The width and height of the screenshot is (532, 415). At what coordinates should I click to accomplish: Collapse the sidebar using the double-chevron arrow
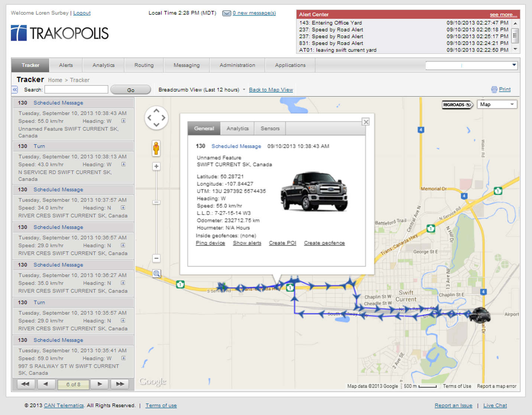pyautogui.click(x=14, y=89)
